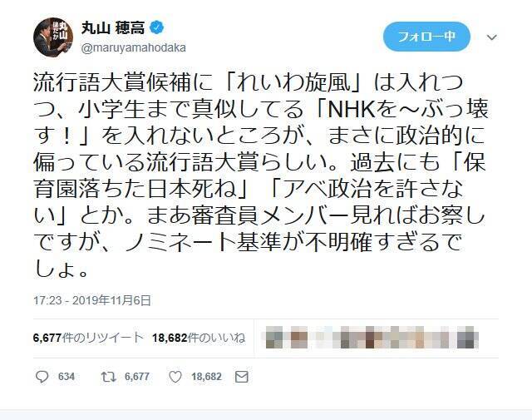Toggle the フォロー中 follow button
Image resolution: width=532 pixels, height=420 pixels.
coord(426,37)
